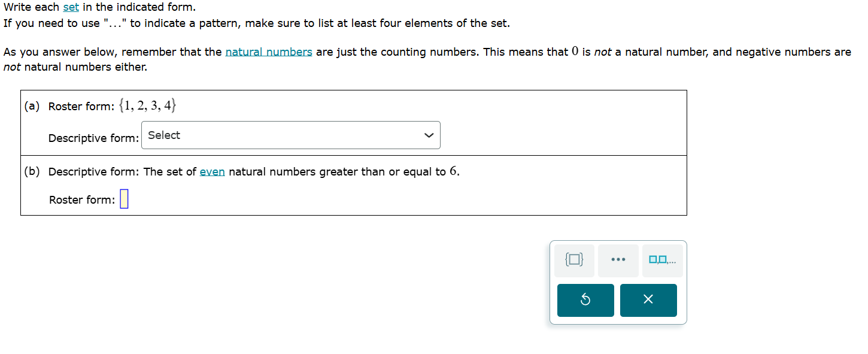868x354 pixels.
Task: Click the comma-separated roster template icon
Action: tap(662, 260)
